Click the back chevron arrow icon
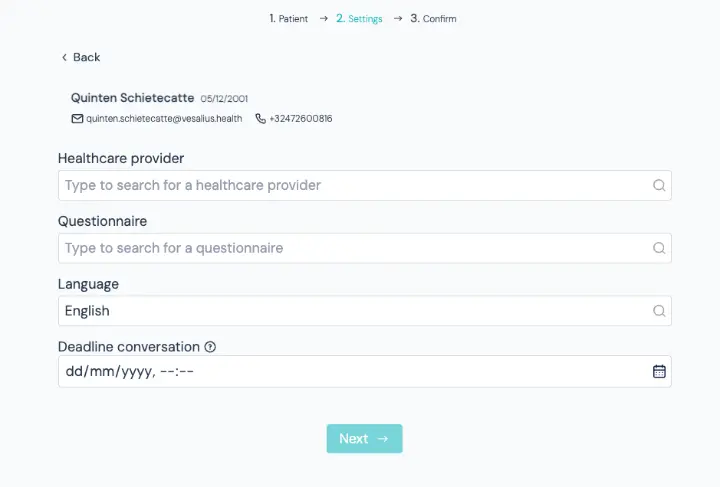720x487 pixels. [64, 57]
